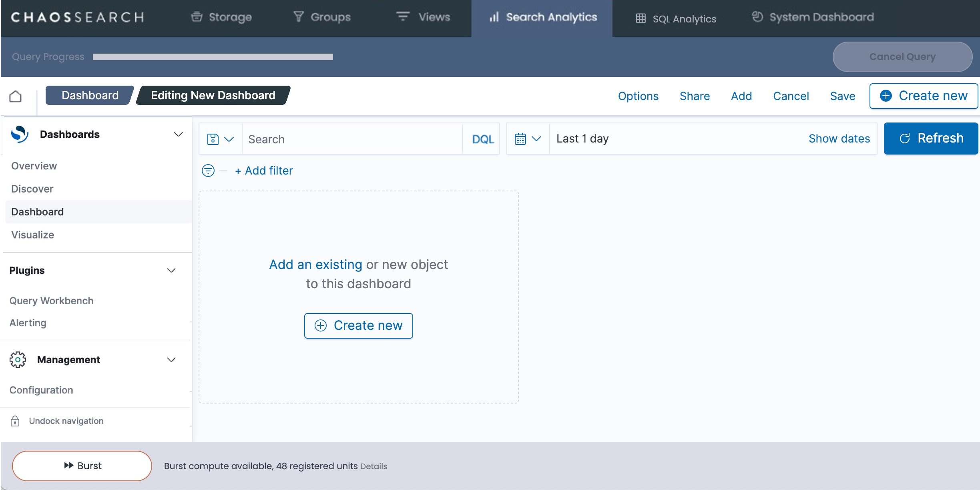Click the Refresh button

point(930,138)
